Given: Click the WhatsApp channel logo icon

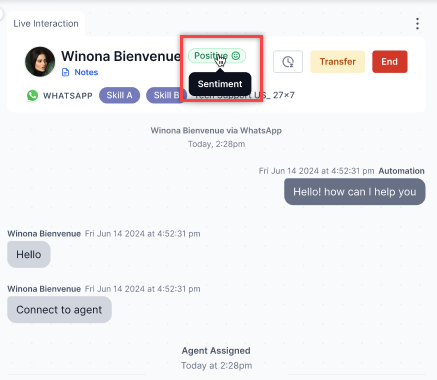Looking at the screenshot, I should [32, 96].
